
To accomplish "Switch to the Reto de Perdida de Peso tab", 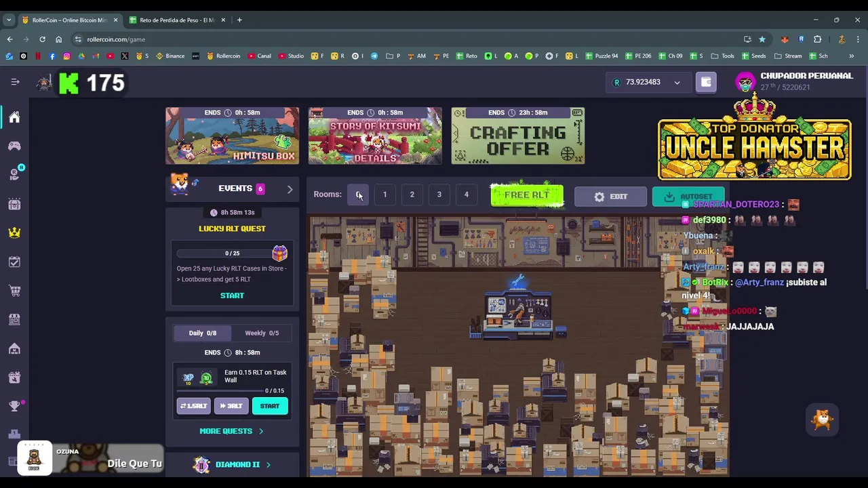I will [177, 20].
